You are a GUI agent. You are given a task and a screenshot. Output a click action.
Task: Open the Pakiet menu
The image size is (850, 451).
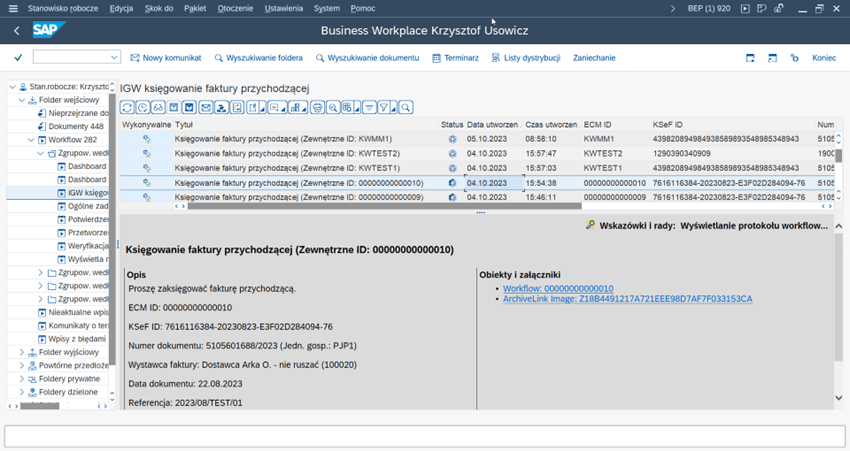pos(195,8)
